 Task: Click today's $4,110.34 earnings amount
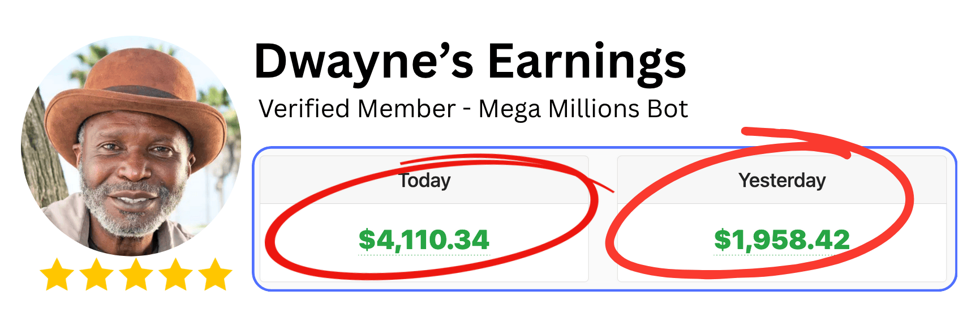pyautogui.click(x=424, y=240)
